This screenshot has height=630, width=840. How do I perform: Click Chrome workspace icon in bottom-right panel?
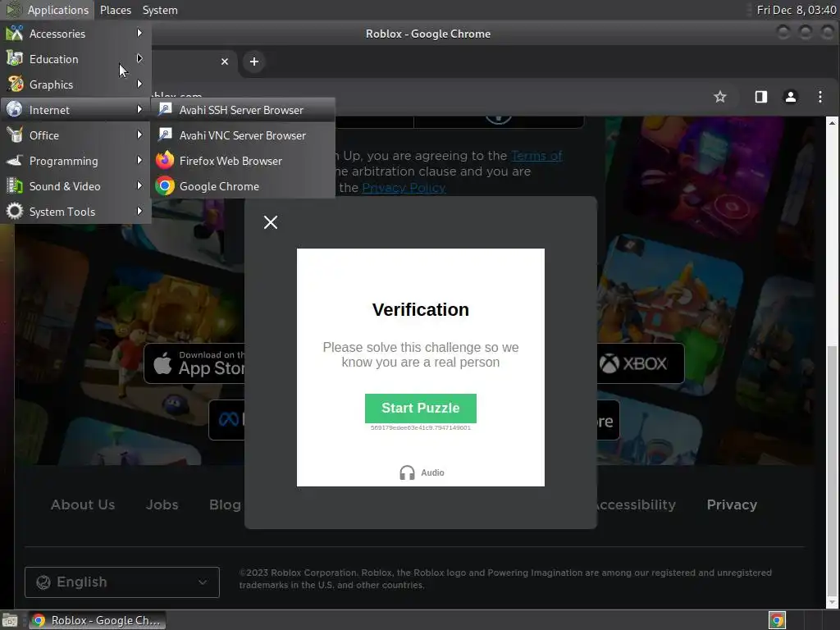pos(777,620)
